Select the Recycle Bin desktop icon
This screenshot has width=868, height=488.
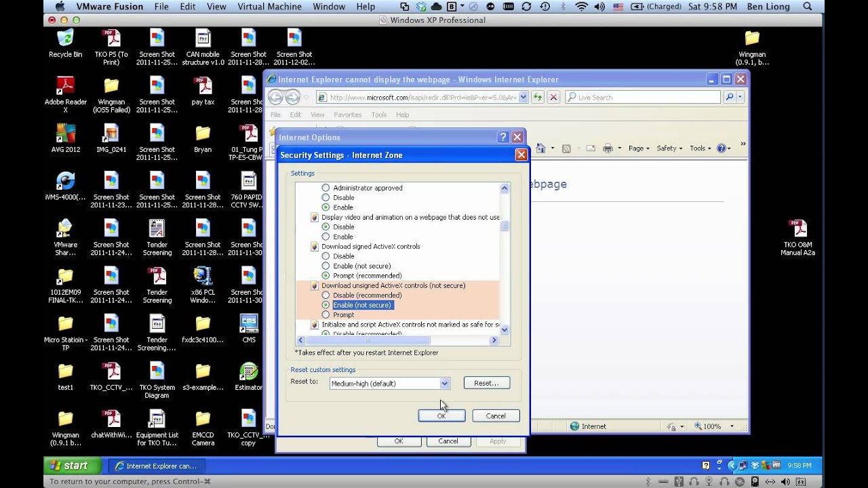(65, 43)
